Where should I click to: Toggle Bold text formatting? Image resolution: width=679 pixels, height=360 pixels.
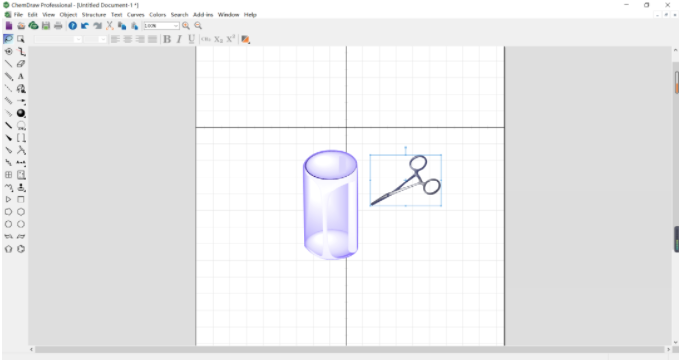coord(167,39)
